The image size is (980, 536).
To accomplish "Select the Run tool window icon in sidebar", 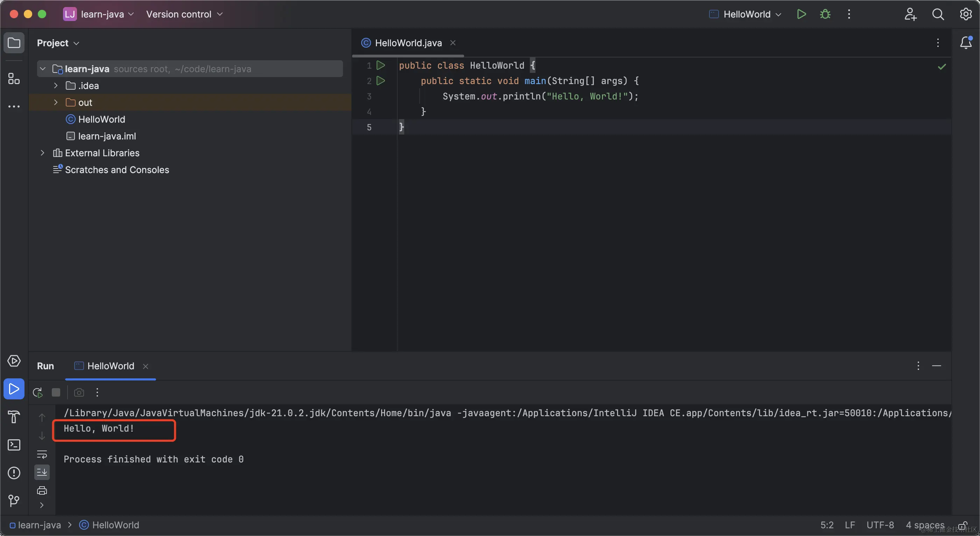I will coord(14,389).
